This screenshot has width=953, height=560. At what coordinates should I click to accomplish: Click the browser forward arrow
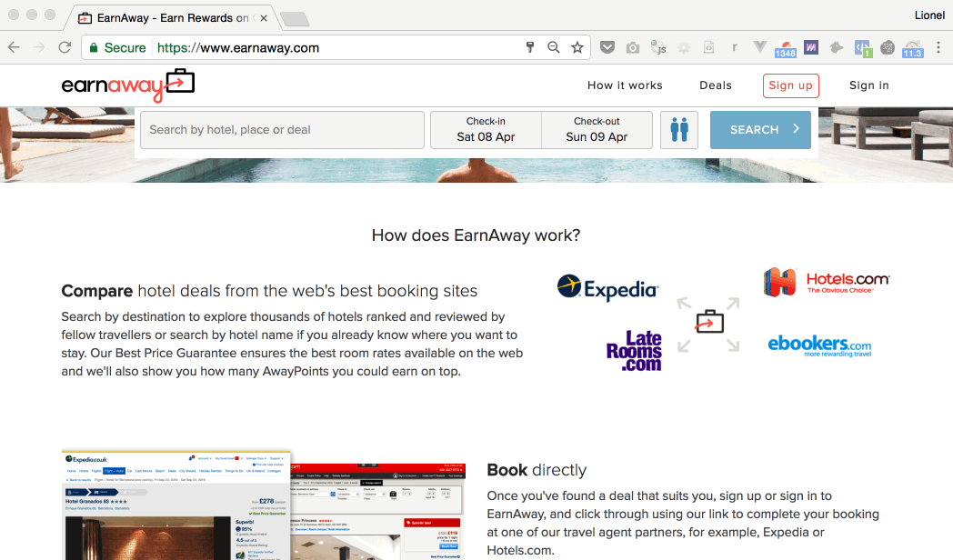tap(39, 47)
